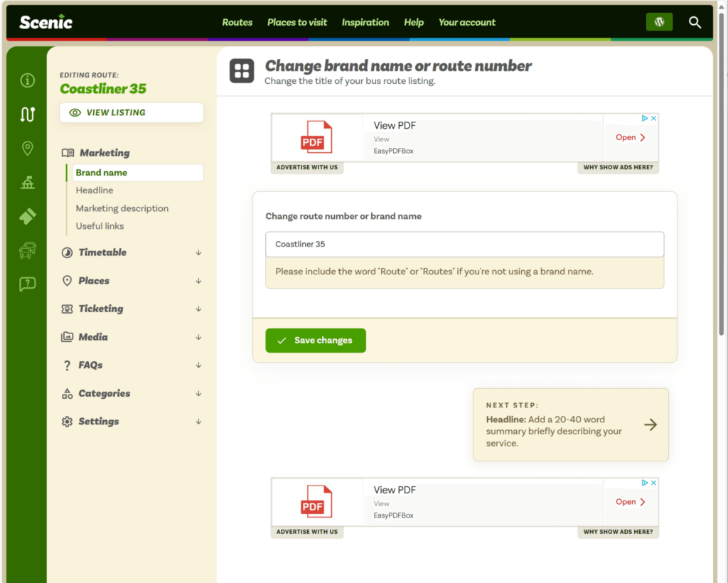Image resolution: width=728 pixels, height=583 pixels.
Task: Click the View Listing button
Action: click(x=132, y=112)
